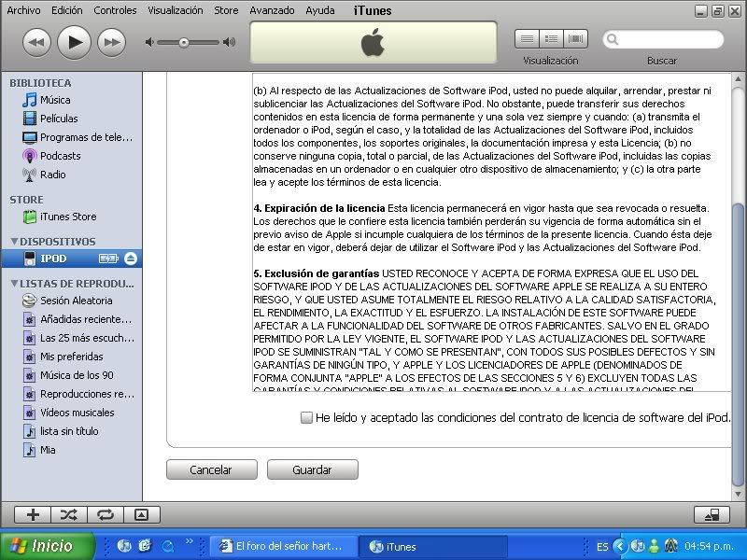
Task: Open the Edición menu
Action: coord(66,10)
